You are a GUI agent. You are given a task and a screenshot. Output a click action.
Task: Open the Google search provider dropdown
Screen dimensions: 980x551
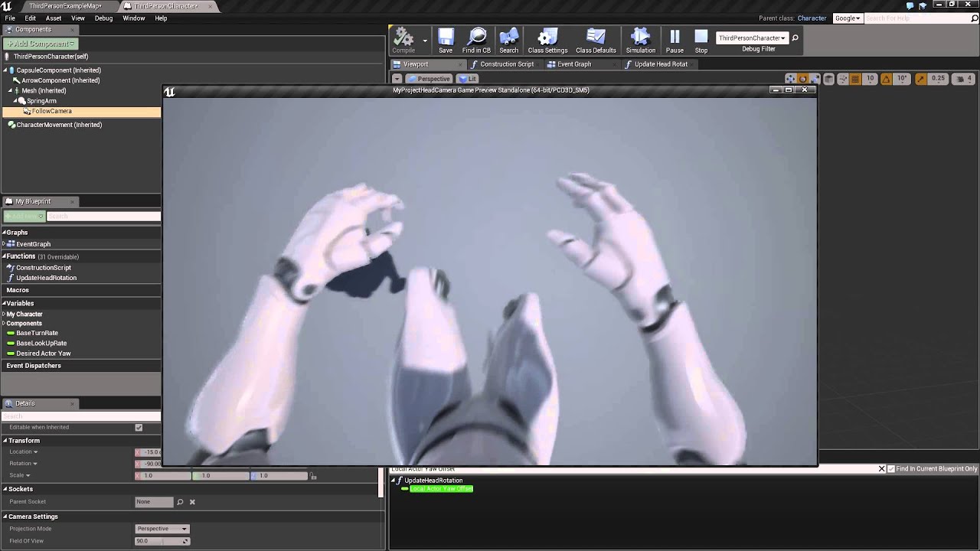pyautogui.click(x=848, y=18)
